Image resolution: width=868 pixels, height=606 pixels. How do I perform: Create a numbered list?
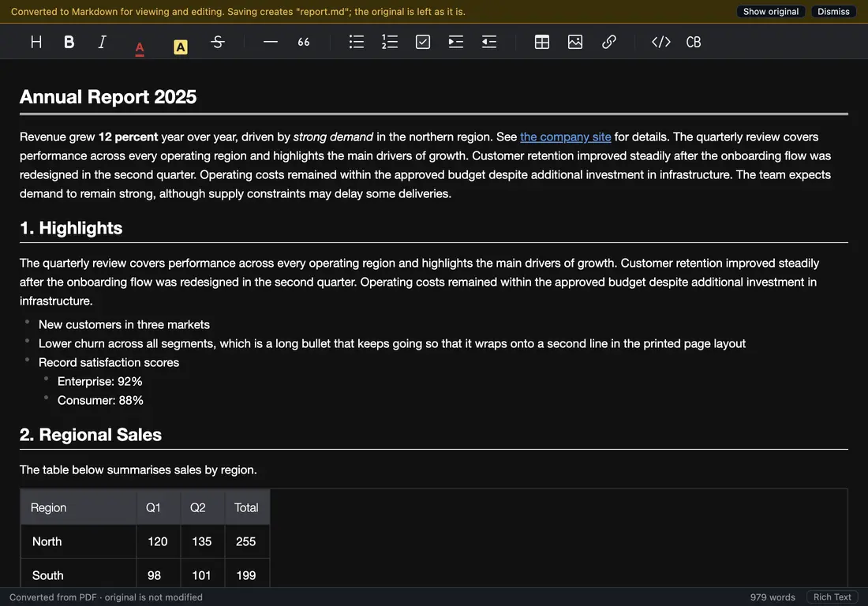tap(390, 42)
